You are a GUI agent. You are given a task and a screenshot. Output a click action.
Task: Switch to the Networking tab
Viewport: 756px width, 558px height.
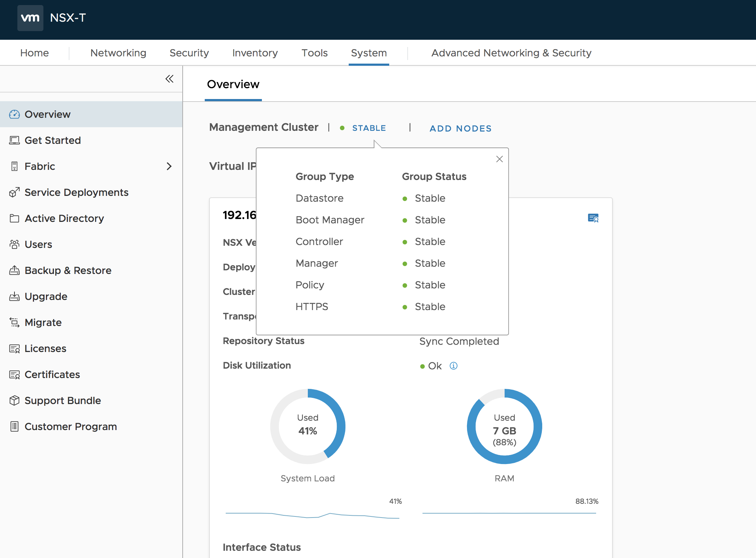click(x=118, y=53)
